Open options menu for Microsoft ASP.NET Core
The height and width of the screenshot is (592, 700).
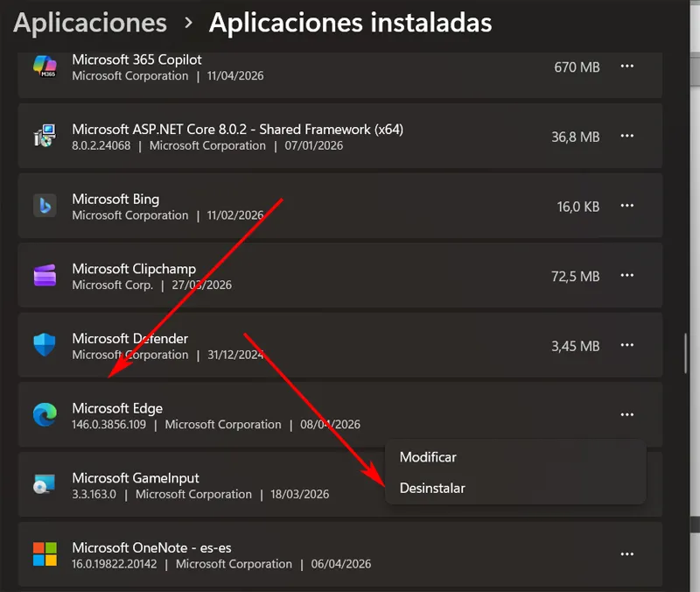point(626,136)
